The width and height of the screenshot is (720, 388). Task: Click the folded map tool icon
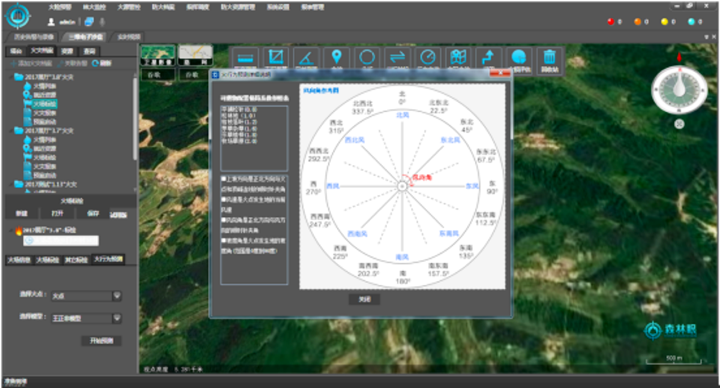click(458, 58)
